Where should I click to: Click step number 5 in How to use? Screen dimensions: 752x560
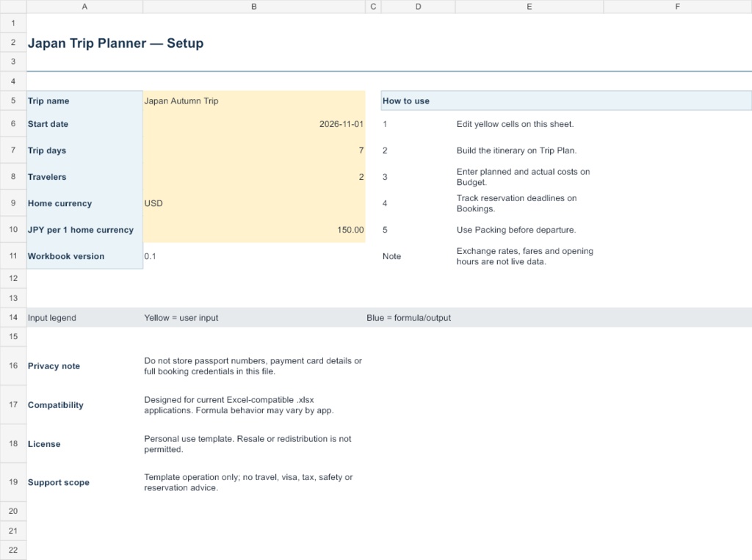[418, 229]
